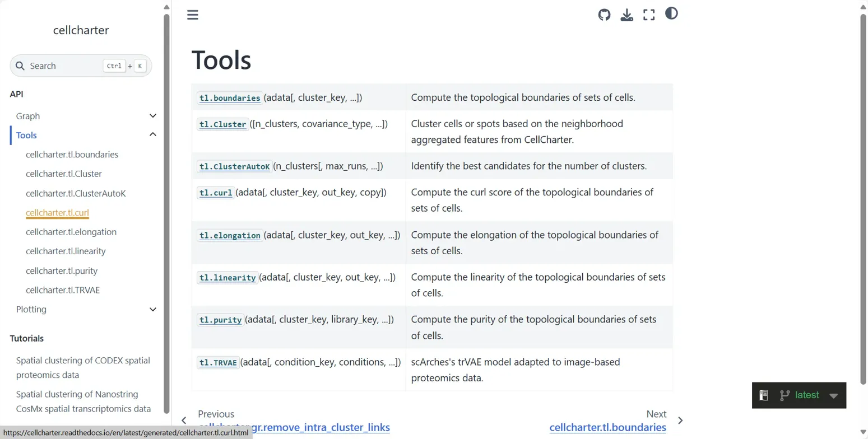This screenshot has height=439, width=868.
Task: Open tl.curl link in table
Action: click(216, 193)
